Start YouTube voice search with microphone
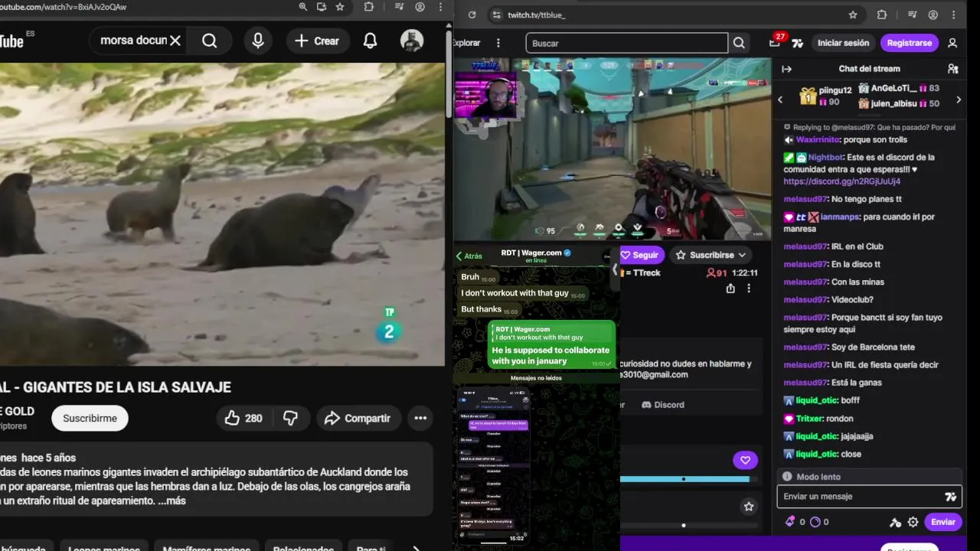This screenshot has width=980, height=551. [x=258, y=41]
